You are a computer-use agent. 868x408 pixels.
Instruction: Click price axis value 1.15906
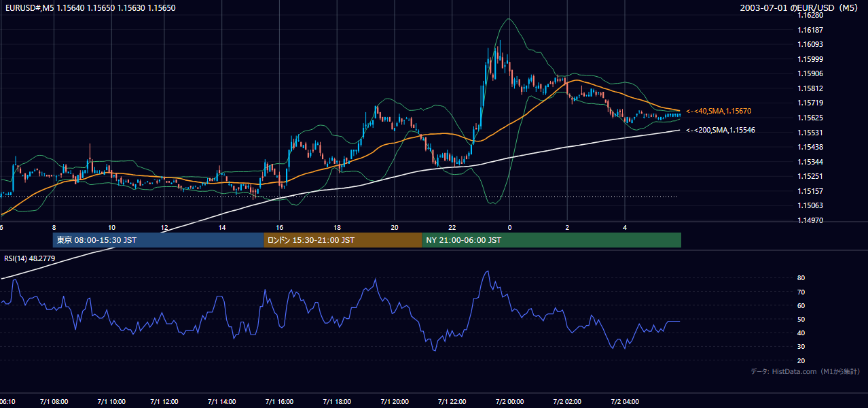(x=810, y=74)
